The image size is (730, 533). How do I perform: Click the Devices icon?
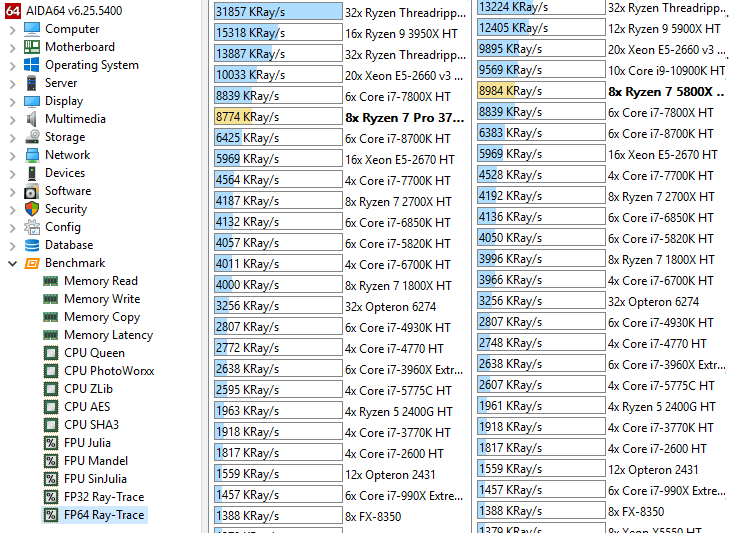pyautogui.click(x=32, y=173)
